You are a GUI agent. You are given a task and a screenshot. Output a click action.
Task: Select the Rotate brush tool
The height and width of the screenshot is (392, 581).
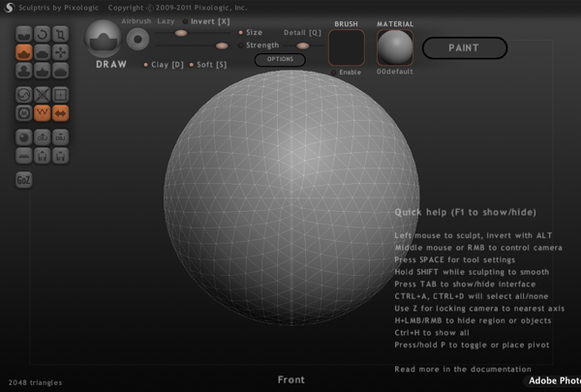(x=43, y=33)
